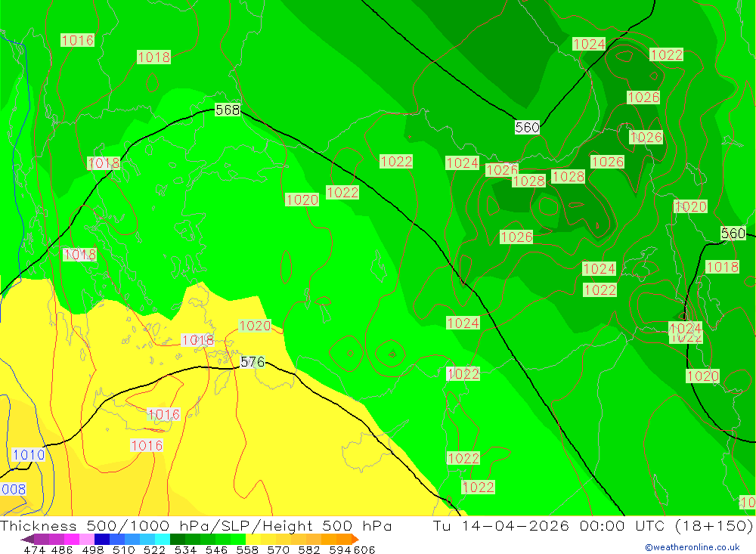The width and height of the screenshot is (756, 554).
Task: Click the 1024 pressure label at top right
Action: click(589, 44)
